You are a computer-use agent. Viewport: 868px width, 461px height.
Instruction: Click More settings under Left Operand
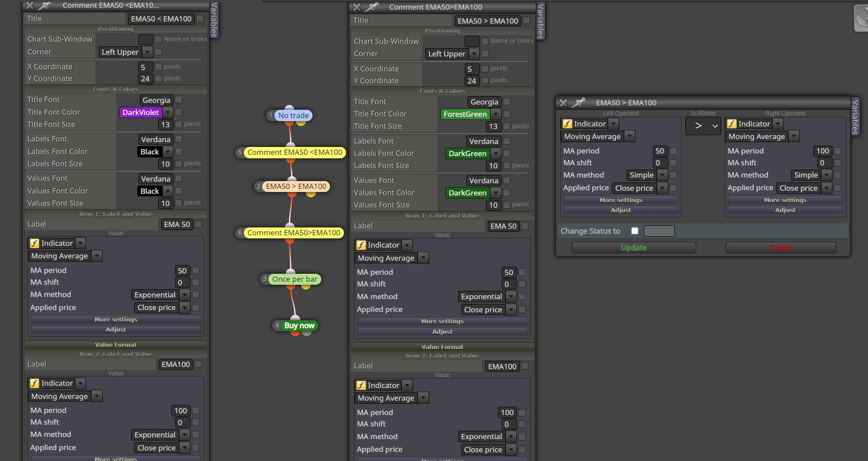621,200
